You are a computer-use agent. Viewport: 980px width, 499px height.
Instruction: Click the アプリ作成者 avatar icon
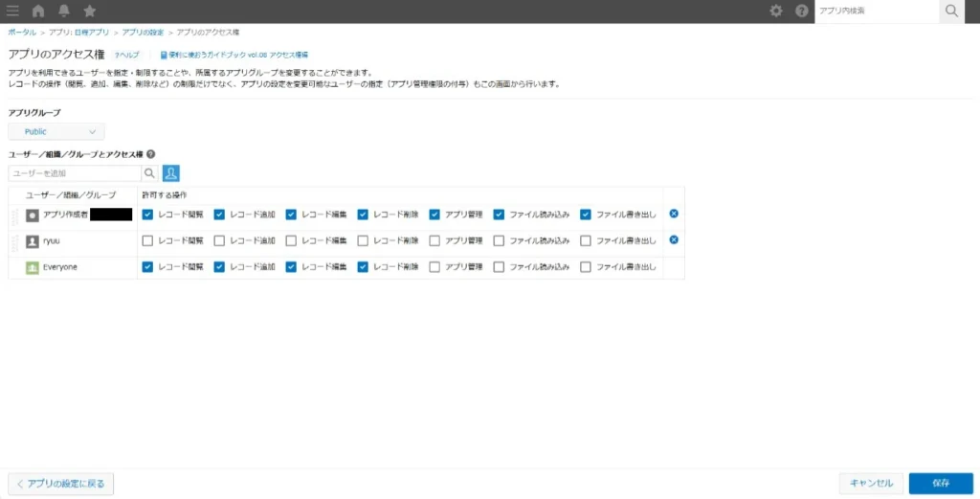click(x=33, y=215)
